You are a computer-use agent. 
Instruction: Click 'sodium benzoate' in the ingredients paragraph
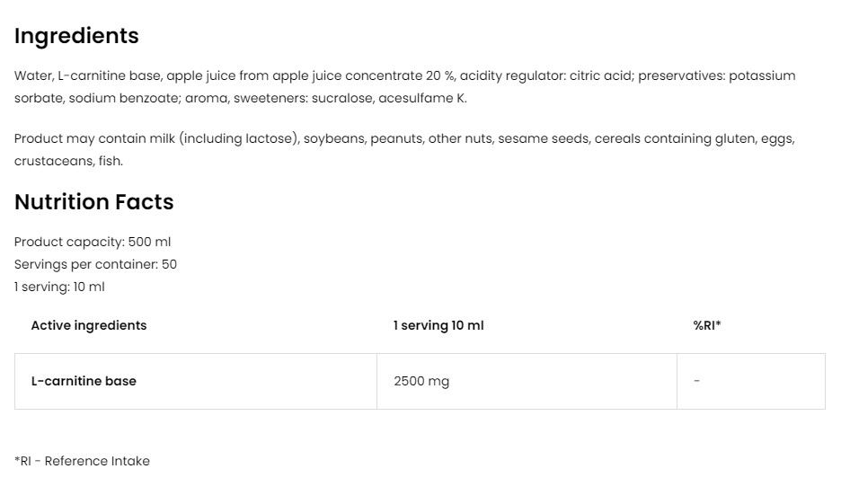(124, 99)
